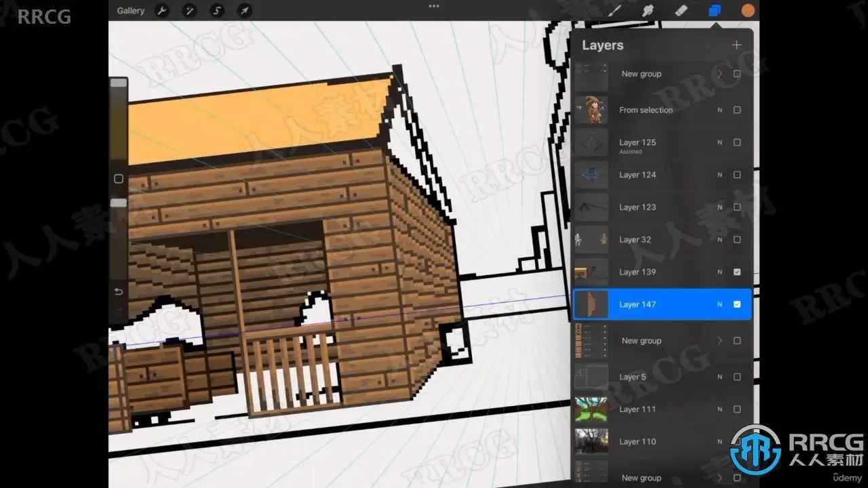Select the "Layer 110" name

(637, 442)
